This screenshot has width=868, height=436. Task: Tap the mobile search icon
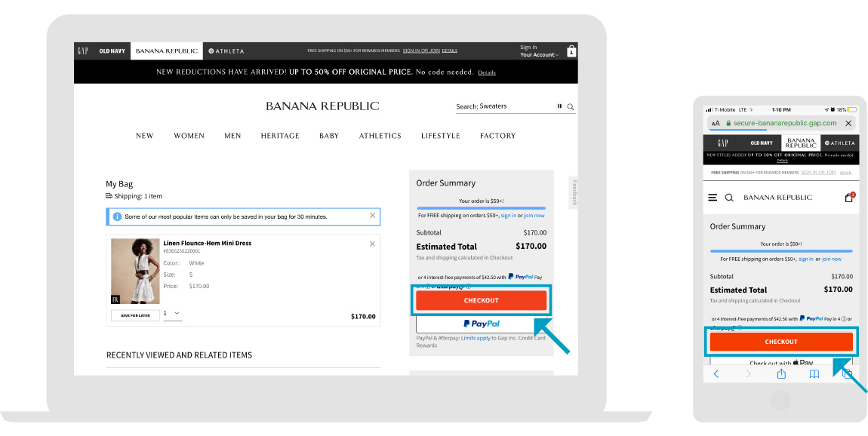[729, 198]
